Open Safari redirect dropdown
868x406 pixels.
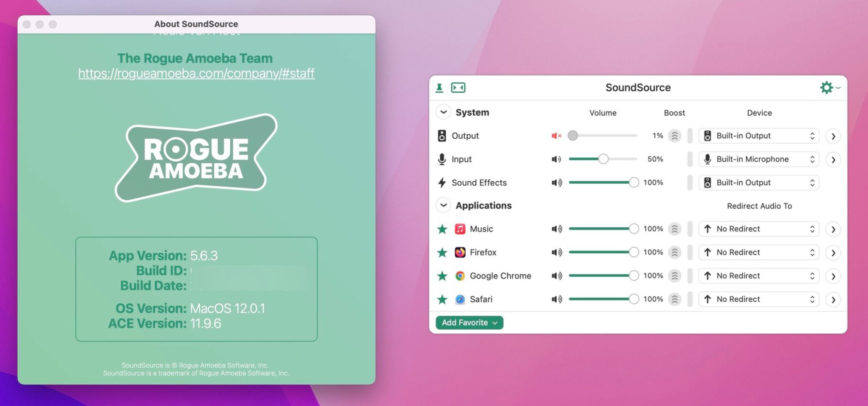coord(759,299)
